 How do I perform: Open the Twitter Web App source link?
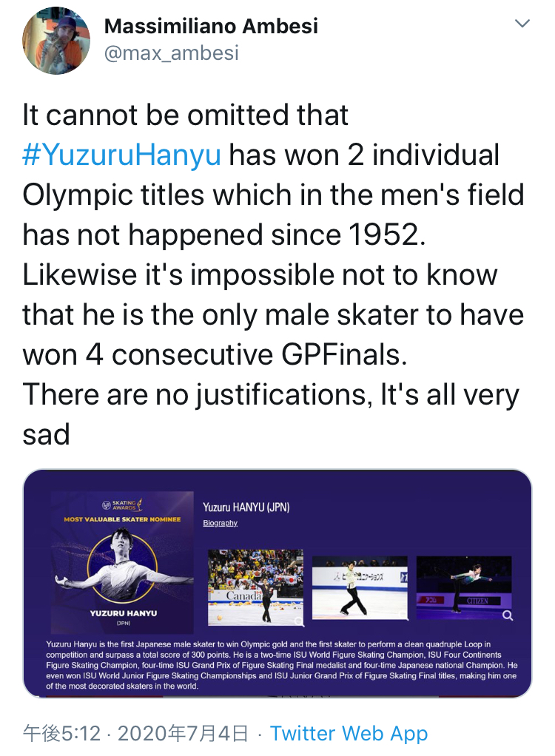point(349,734)
